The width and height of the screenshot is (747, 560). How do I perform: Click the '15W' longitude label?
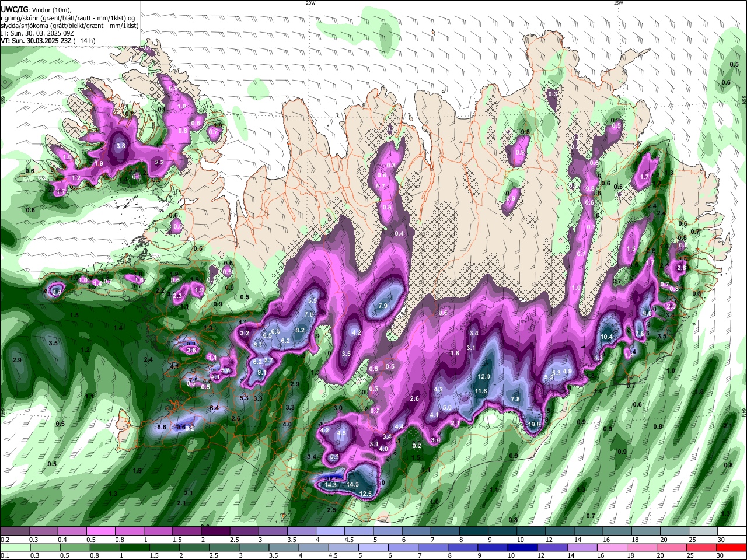(619, 3)
